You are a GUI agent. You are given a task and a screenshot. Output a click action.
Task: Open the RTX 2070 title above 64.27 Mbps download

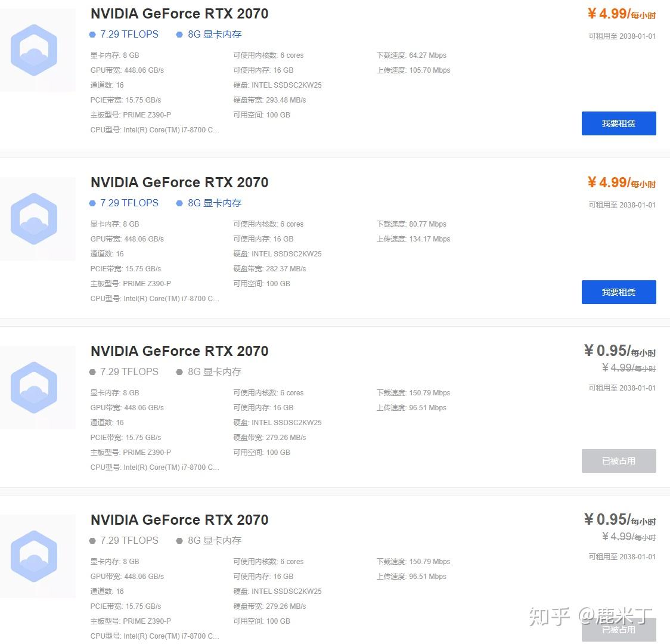(179, 14)
